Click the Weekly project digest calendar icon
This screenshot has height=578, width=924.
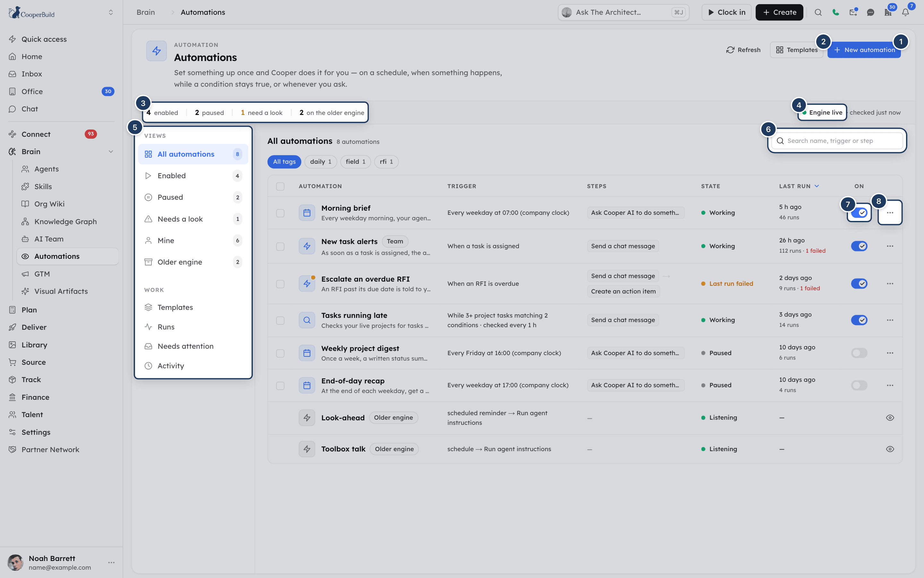coord(307,353)
